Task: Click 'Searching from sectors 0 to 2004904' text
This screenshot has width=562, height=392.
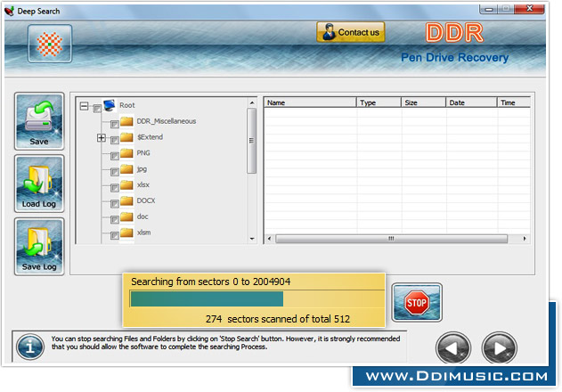Action: pyautogui.click(x=211, y=282)
